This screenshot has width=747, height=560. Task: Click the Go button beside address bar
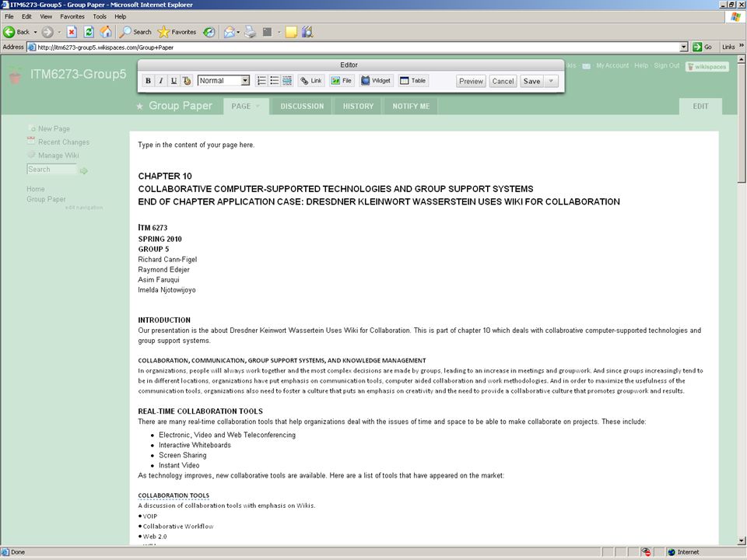(702, 47)
